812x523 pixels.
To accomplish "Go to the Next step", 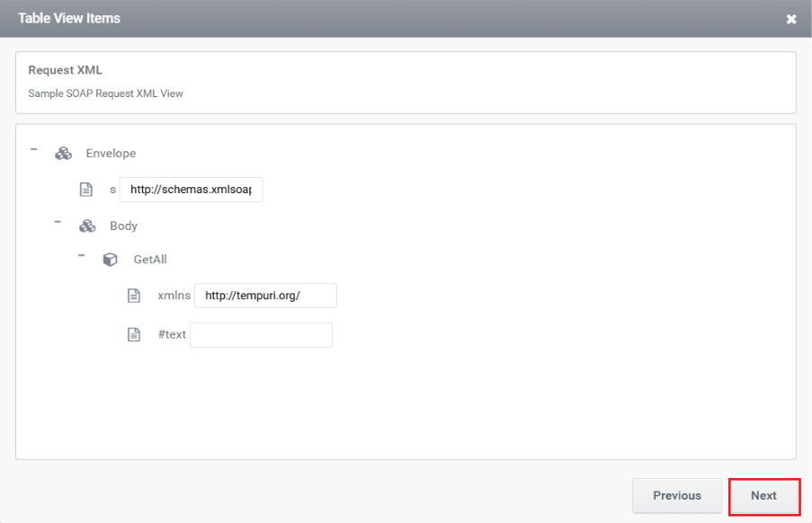I will coord(763,495).
